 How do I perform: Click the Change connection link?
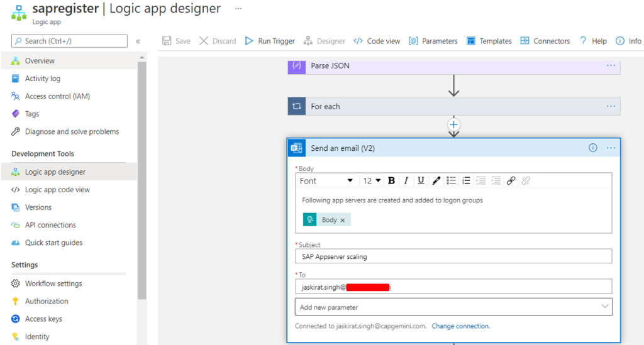pos(460,326)
